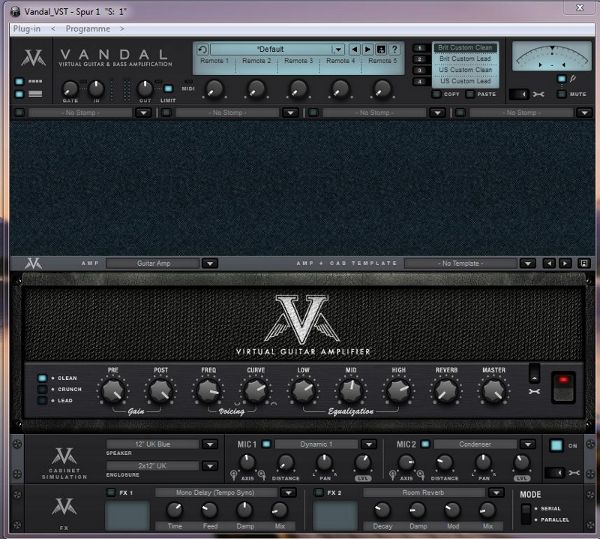Toggle the MUTE checkbox
The width and height of the screenshot is (600, 539).
pyautogui.click(x=561, y=94)
